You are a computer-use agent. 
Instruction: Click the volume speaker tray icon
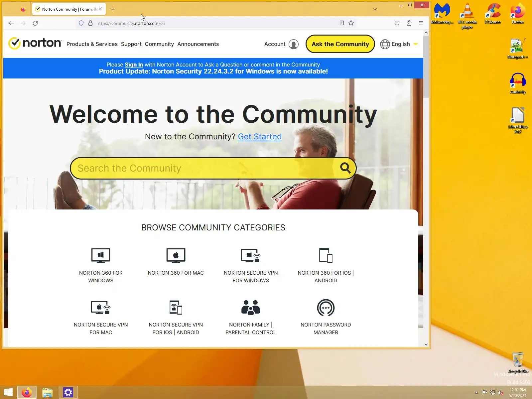click(x=501, y=393)
